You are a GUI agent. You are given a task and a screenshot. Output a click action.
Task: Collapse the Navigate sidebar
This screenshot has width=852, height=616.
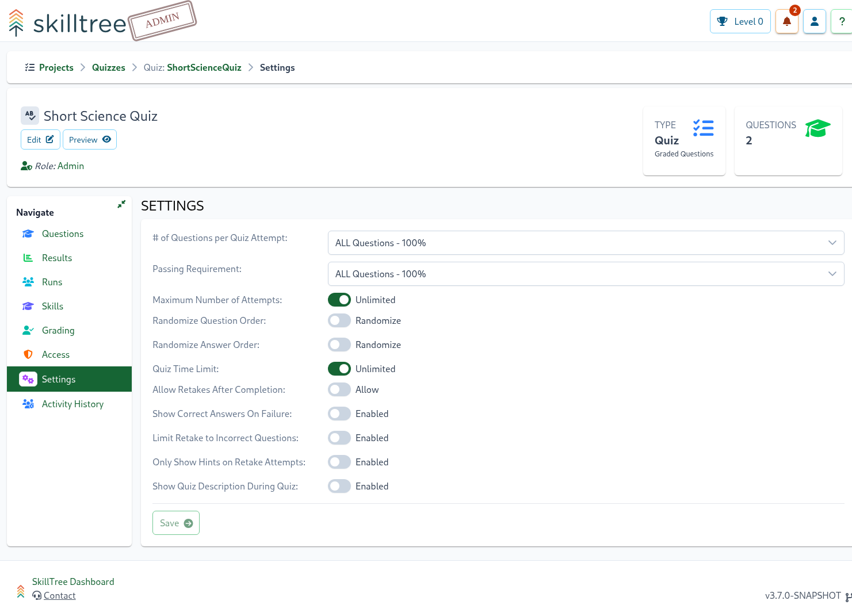pos(121,204)
